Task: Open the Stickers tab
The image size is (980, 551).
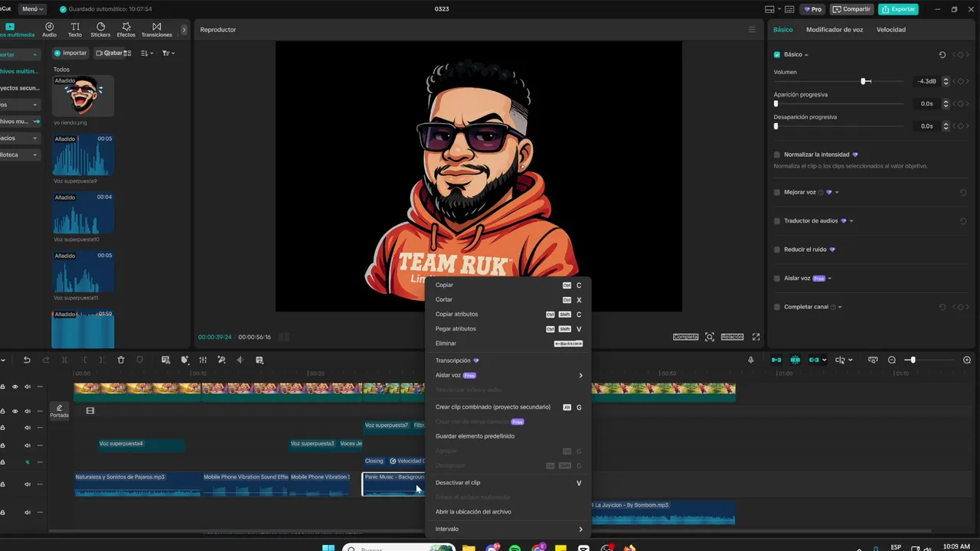Action: 100,30
